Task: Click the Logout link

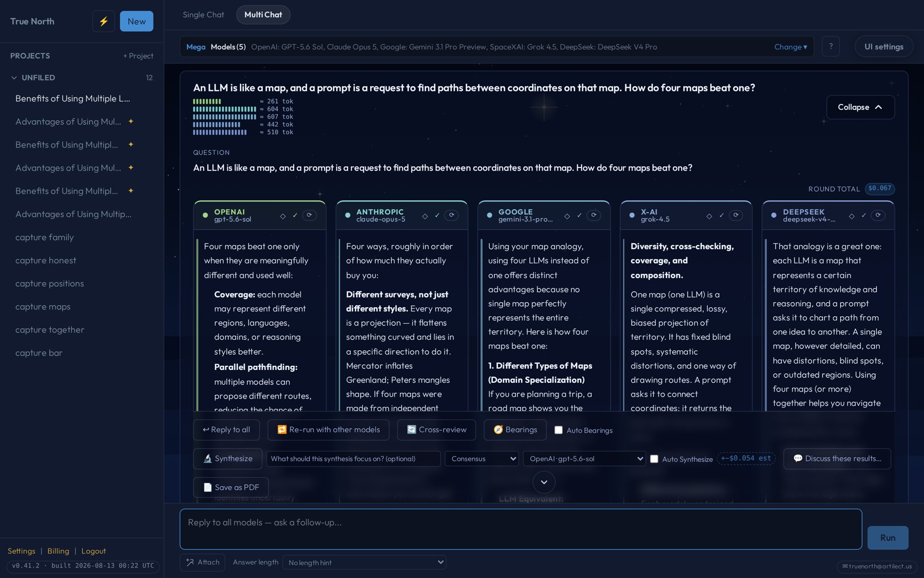Action: pyautogui.click(x=93, y=551)
